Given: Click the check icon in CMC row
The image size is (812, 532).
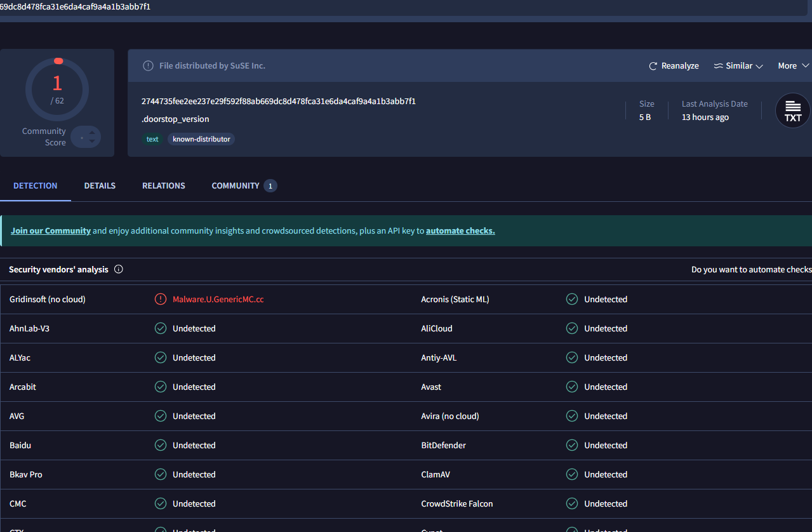Looking at the screenshot, I should pos(161,503).
